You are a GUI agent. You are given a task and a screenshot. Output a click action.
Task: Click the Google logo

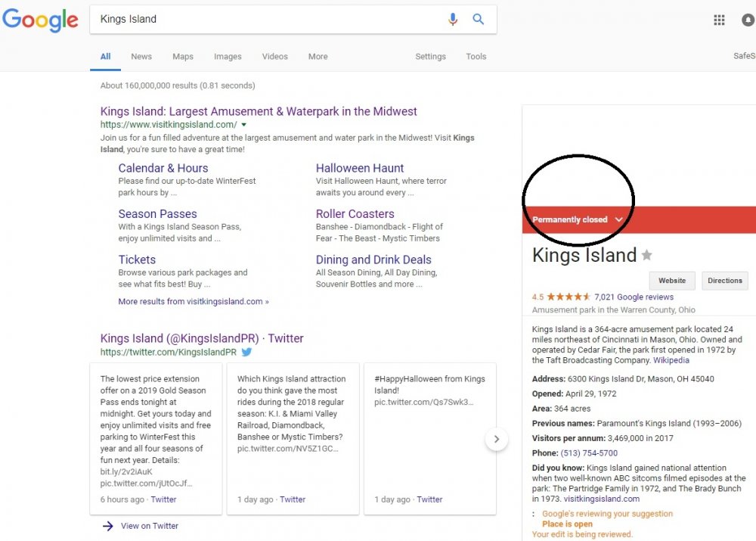[x=40, y=20]
